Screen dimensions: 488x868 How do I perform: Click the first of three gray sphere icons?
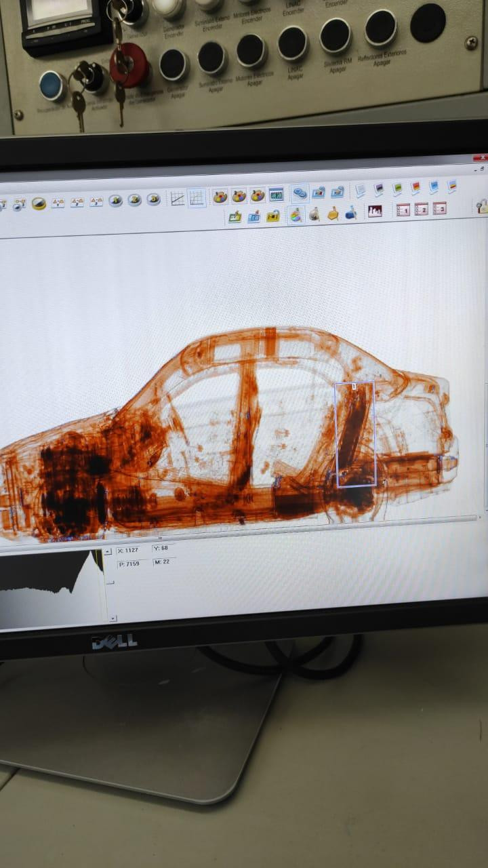(x=116, y=201)
